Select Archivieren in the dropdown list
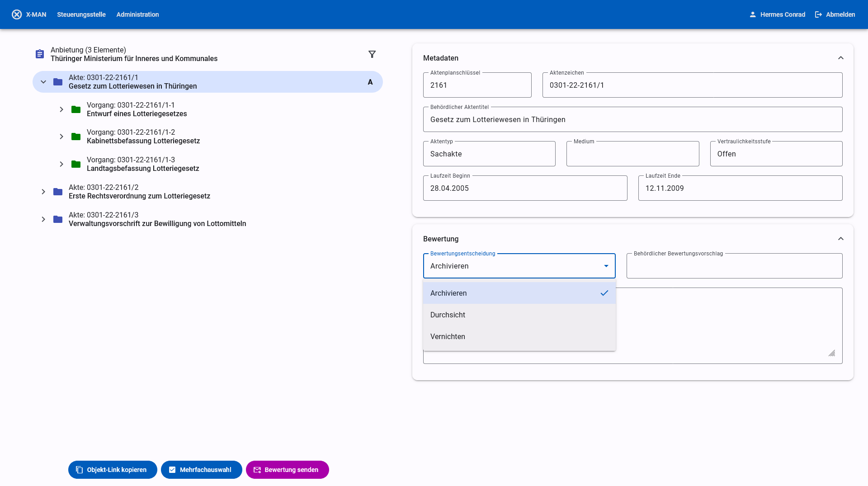Viewport: 868px width, 486px height. click(519, 293)
